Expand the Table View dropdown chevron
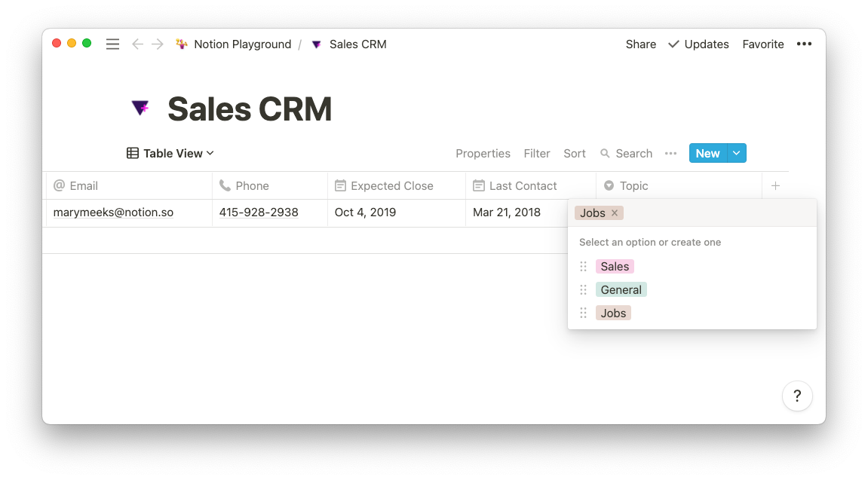This screenshot has height=480, width=868. tap(210, 153)
